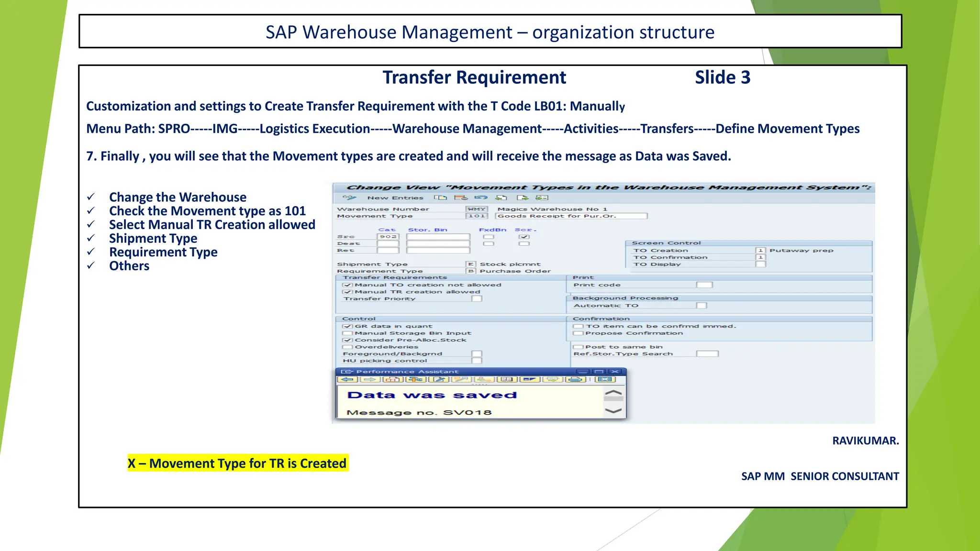This screenshot has height=551, width=980.
Task: Toggle the Src row FxdBn checkbox
Action: 489,237
